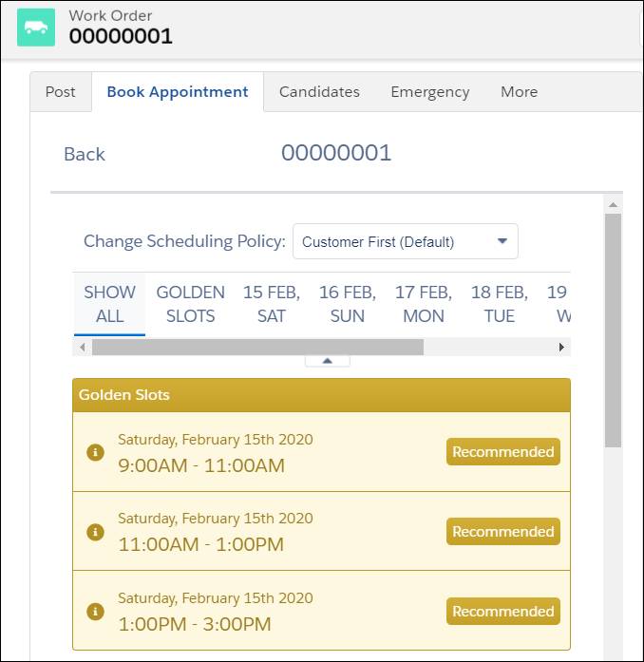Click the Work Order van icon
This screenshot has width=644, height=662.
click(36, 28)
